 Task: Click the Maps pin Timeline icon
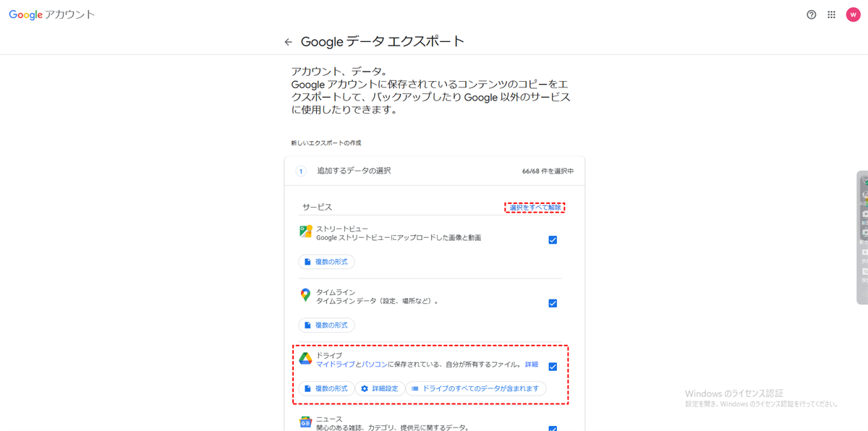[305, 296]
